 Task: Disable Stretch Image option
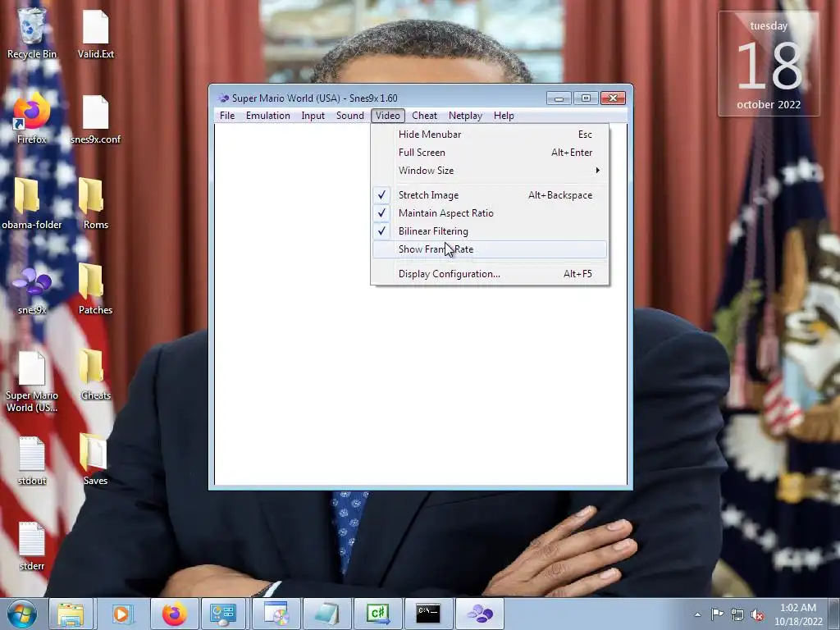pos(490,195)
